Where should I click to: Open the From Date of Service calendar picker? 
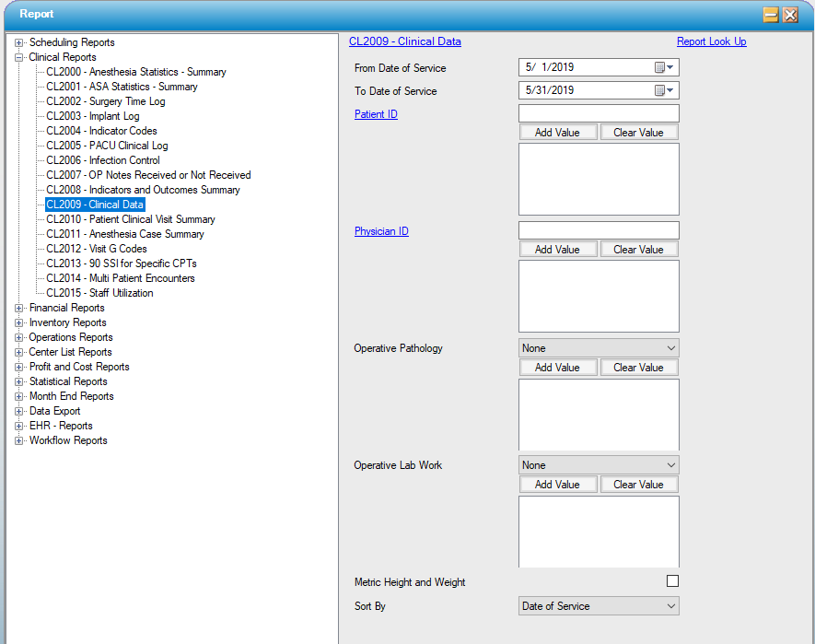(x=664, y=67)
